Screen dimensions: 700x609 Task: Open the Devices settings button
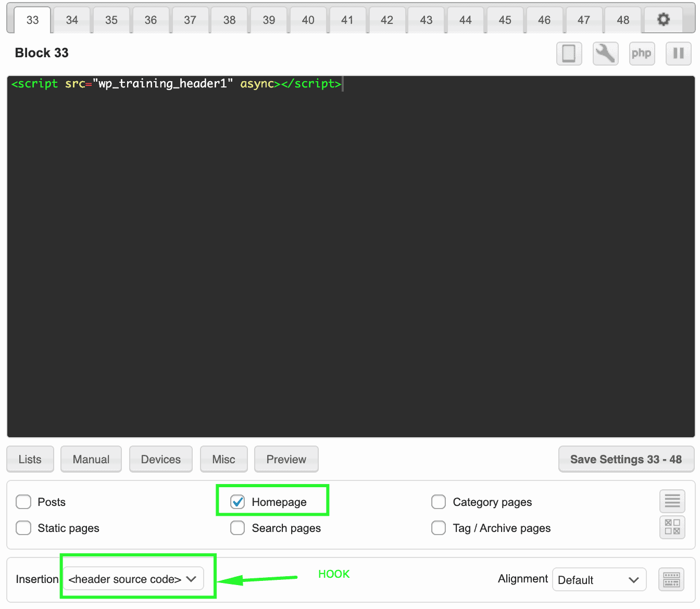click(x=161, y=459)
